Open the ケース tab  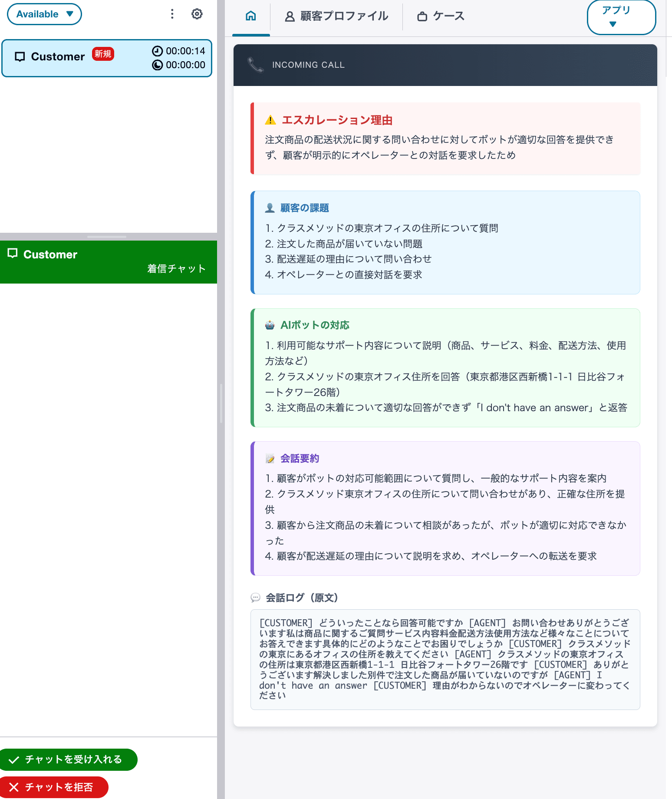click(x=441, y=17)
